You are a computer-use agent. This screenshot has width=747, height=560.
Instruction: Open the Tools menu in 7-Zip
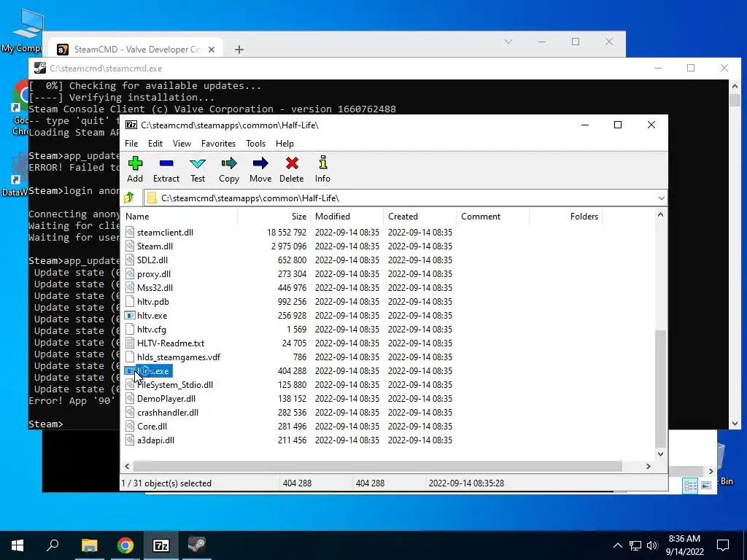256,144
